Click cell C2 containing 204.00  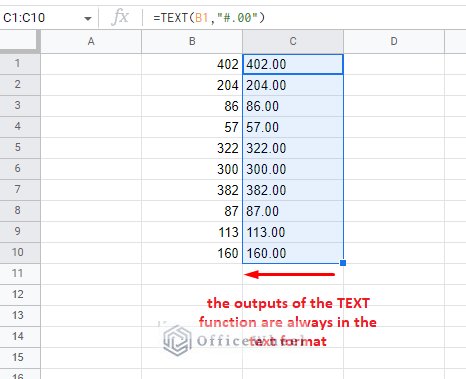click(x=293, y=85)
